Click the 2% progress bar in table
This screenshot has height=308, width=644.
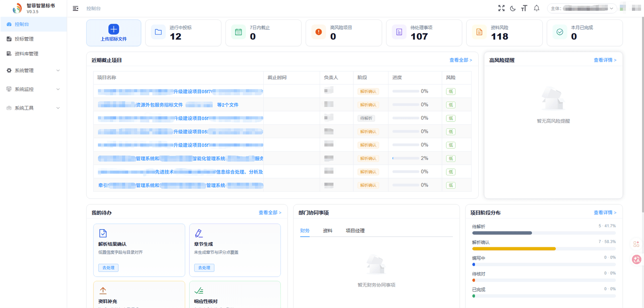point(406,158)
